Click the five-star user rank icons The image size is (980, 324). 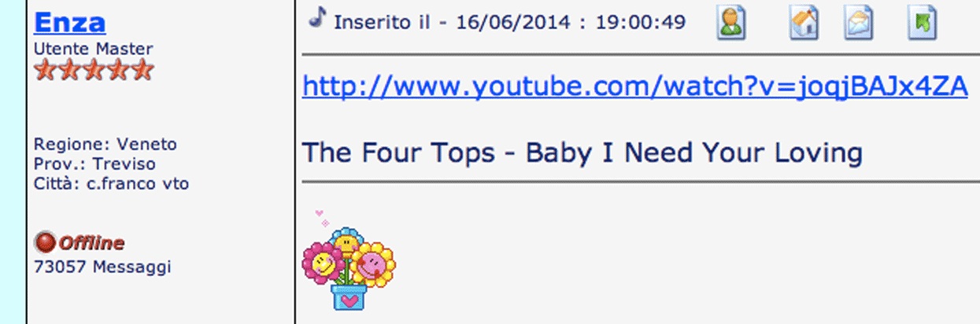[93, 70]
